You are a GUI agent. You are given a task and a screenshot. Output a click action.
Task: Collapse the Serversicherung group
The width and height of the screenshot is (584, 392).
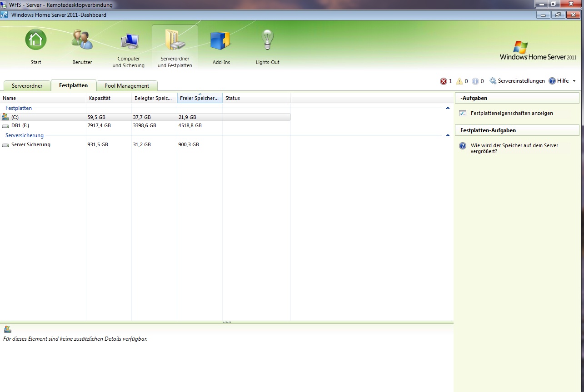pos(448,135)
